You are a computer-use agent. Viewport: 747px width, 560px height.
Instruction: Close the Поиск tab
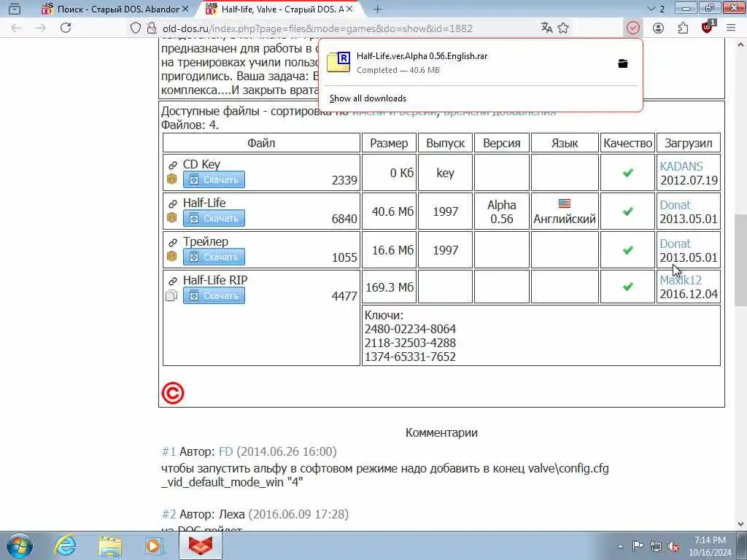click(x=185, y=9)
